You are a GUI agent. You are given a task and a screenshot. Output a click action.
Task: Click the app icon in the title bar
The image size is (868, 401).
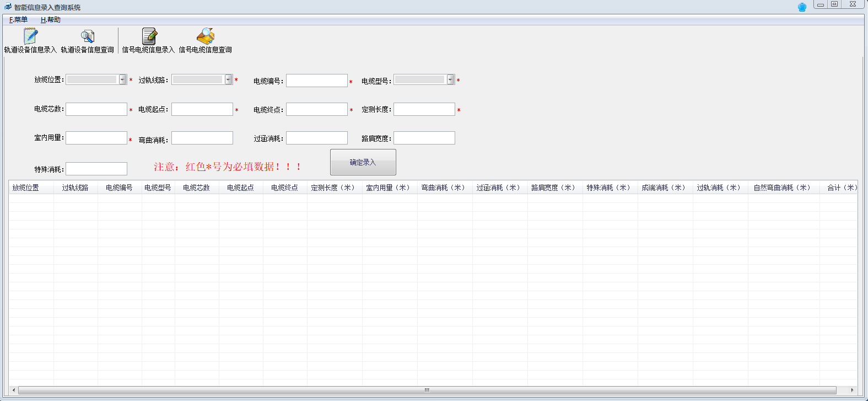click(8, 7)
